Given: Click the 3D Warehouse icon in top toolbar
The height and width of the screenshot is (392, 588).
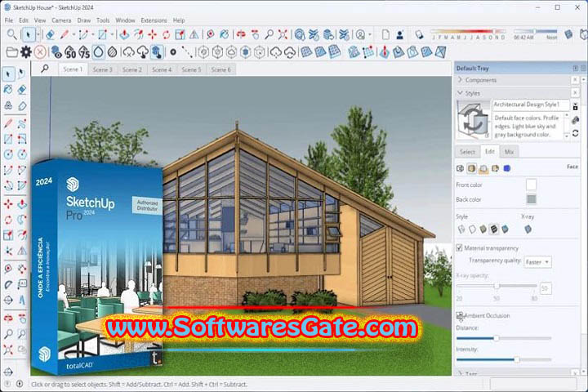Looking at the screenshot, I should [x=299, y=35].
